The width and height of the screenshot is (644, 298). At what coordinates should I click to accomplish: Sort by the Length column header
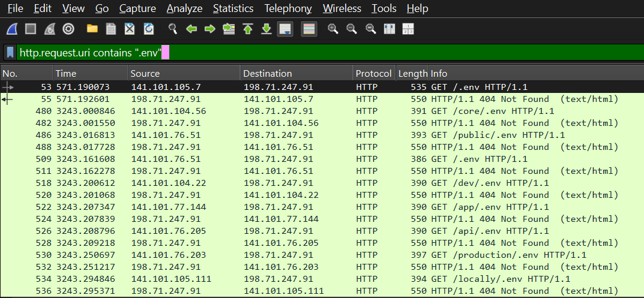(412, 74)
